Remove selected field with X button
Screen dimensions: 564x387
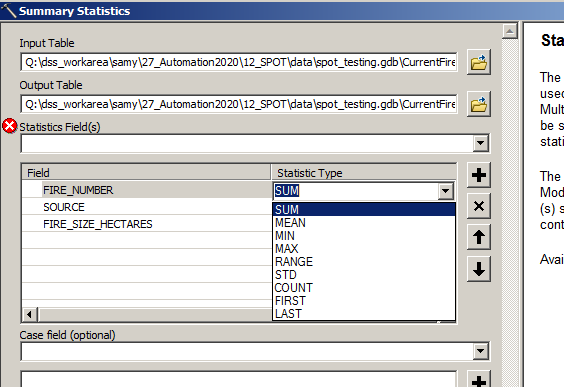[x=479, y=206]
